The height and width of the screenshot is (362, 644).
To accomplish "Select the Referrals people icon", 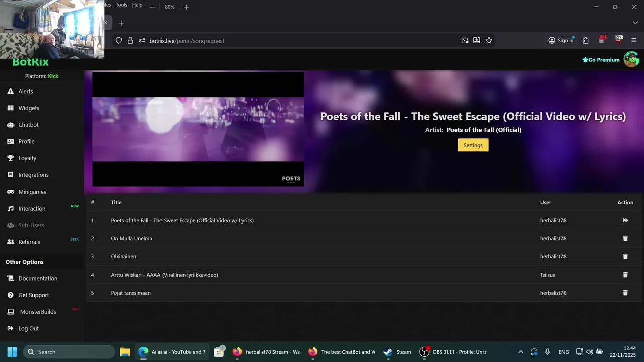I will click(x=10, y=242).
